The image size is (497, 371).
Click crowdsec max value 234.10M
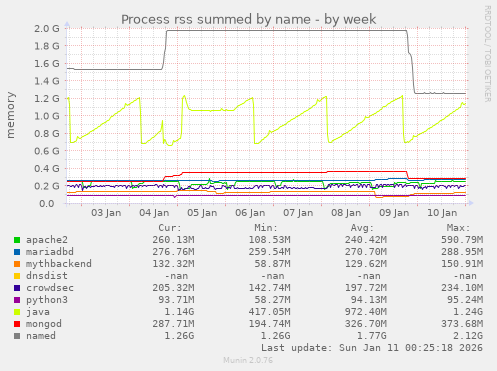tap(462, 288)
